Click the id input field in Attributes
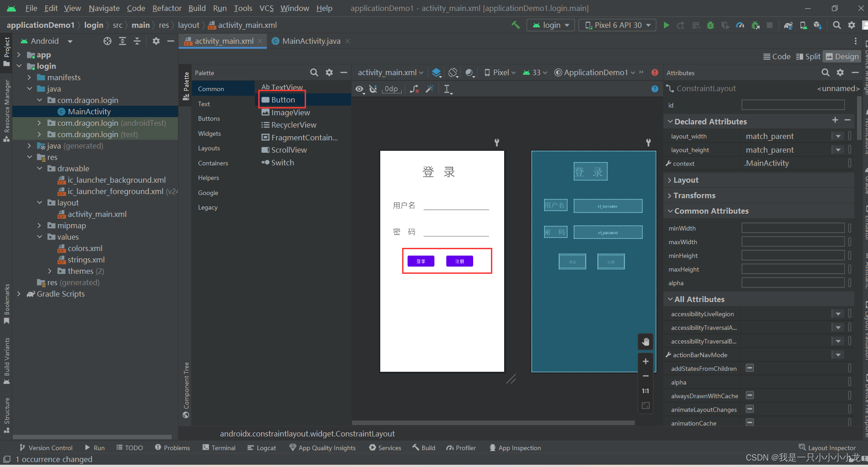 click(792, 105)
